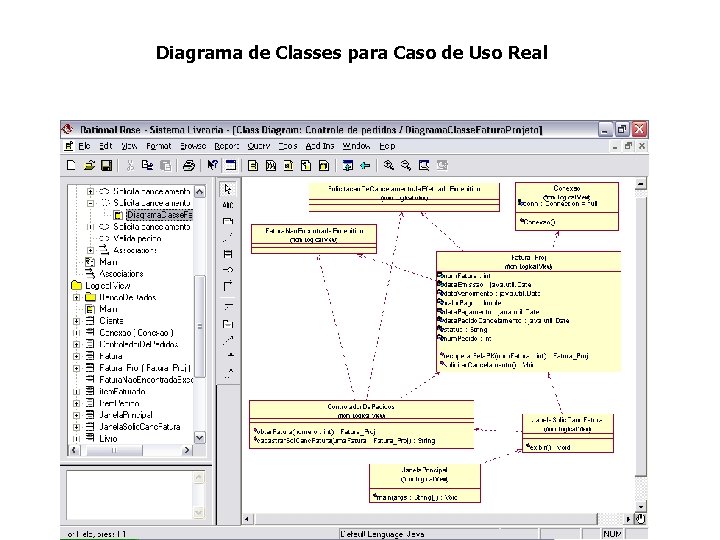Image resolution: width=720 pixels, height=540 pixels.
Task: Click the Zoom In magnifier icon
Action: (x=389, y=165)
